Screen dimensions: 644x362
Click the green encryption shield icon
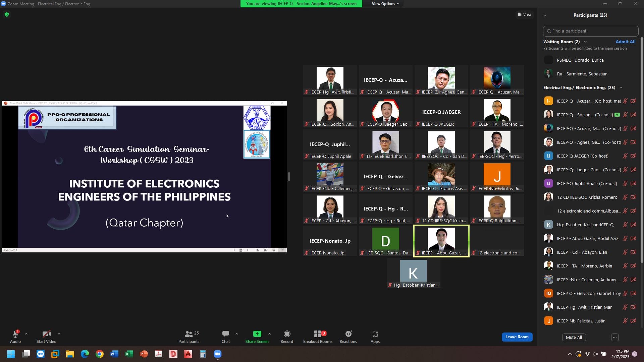point(7,14)
